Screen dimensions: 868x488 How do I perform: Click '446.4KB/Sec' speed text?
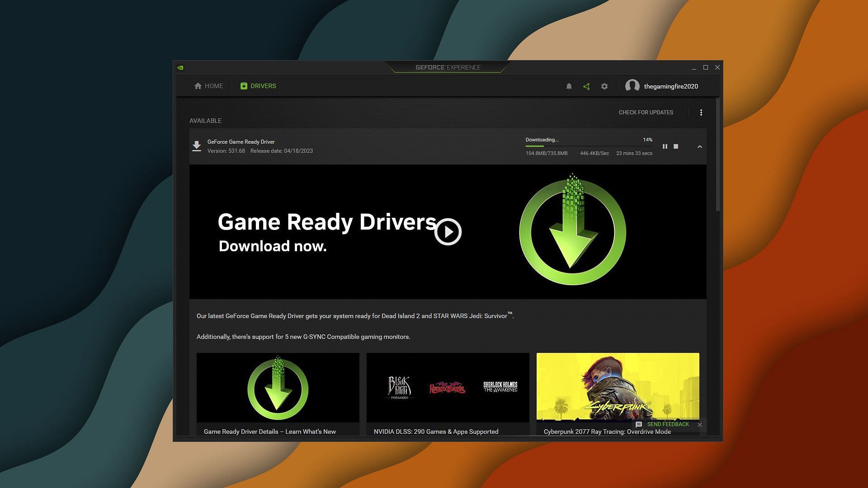pyautogui.click(x=594, y=154)
